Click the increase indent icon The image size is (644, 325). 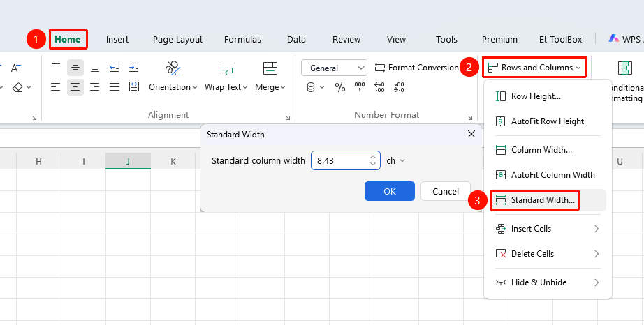coord(133,67)
